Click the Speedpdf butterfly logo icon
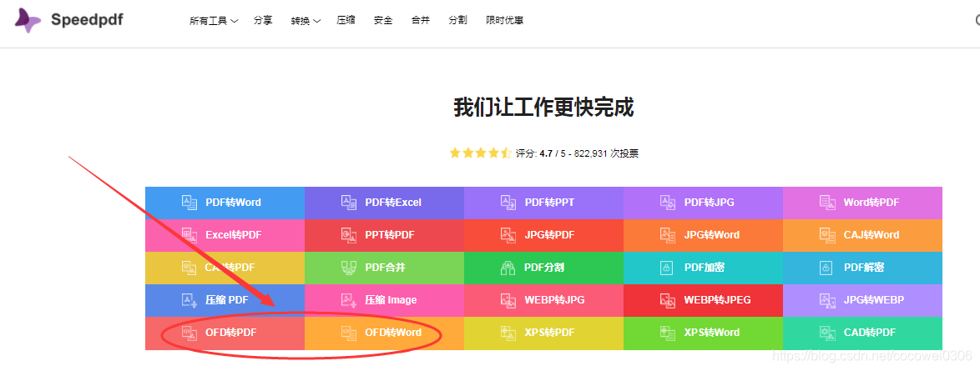 point(28,21)
